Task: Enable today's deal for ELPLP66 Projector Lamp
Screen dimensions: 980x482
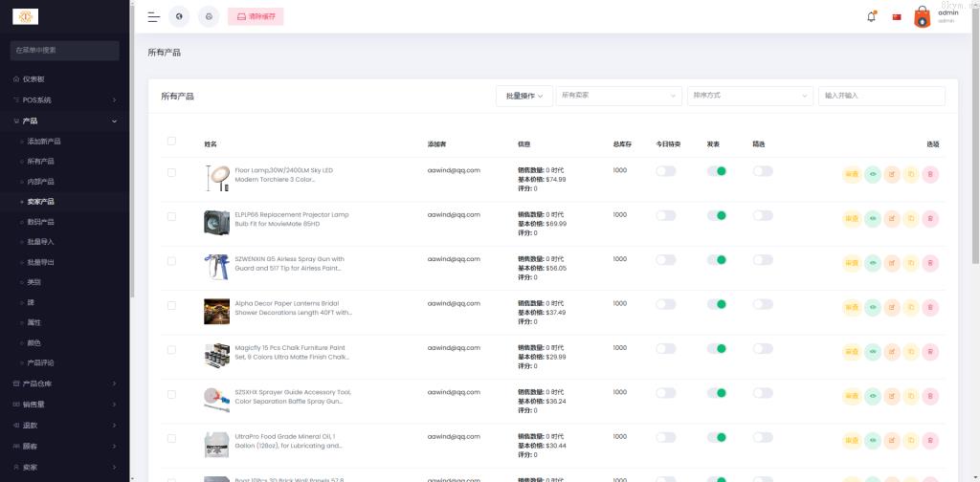Action: 665,215
